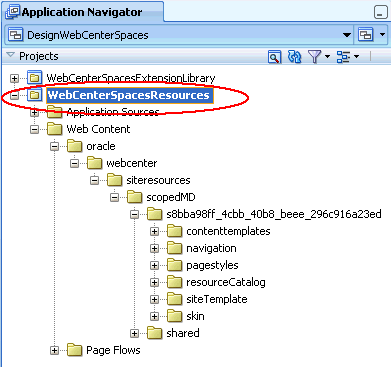Screen dimensions: 391x367
Task: Open the display options dropdown arrow
Action: (x=356, y=57)
